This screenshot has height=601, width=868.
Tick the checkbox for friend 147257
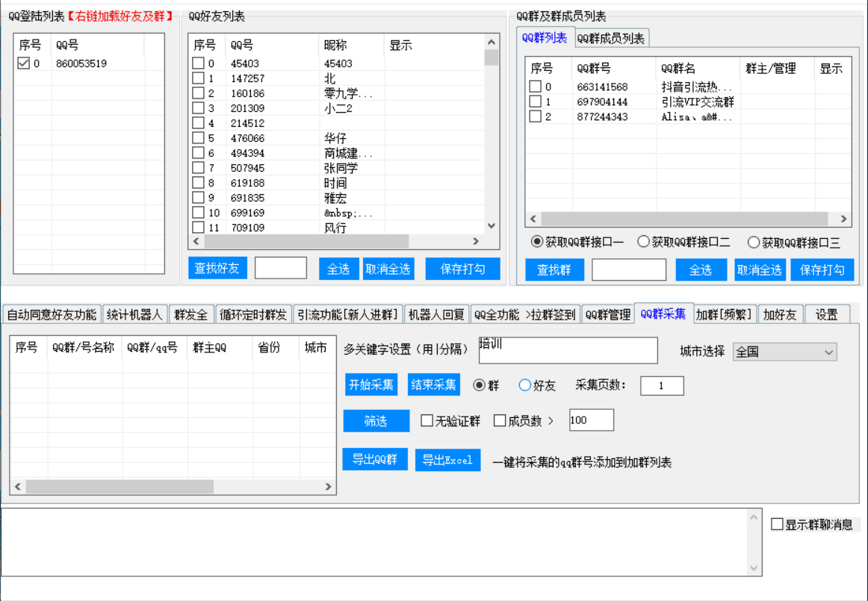198,78
